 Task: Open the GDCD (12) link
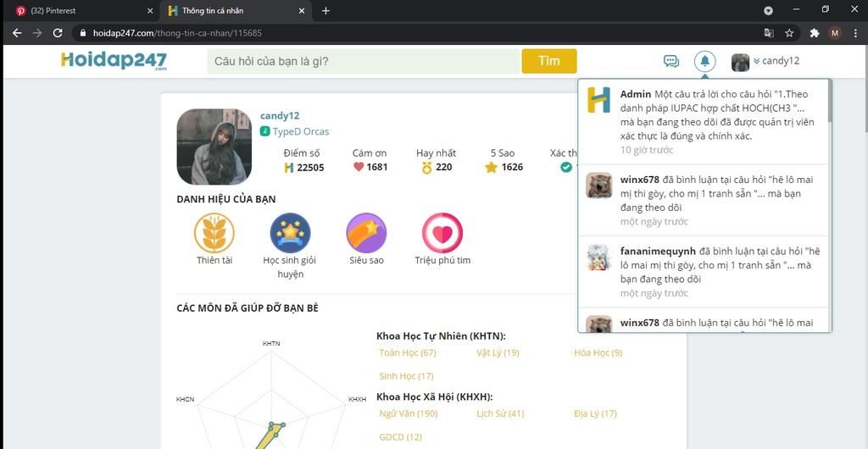(400, 437)
